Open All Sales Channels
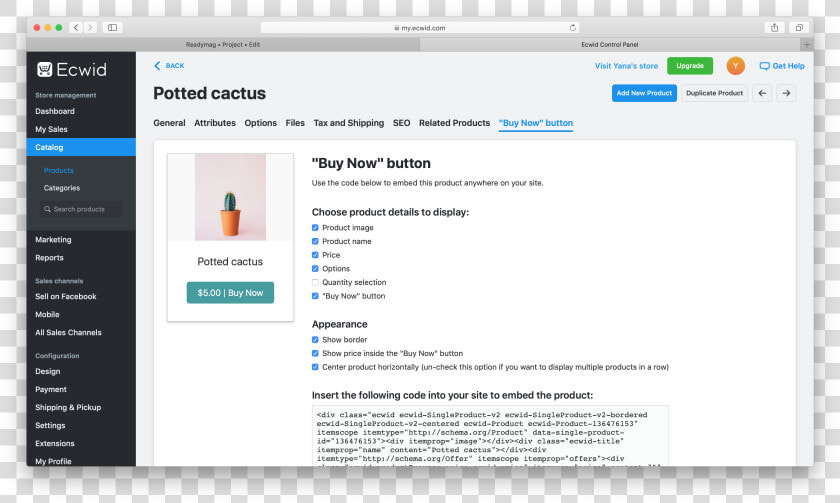This screenshot has height=503, width=840. point(68,332)
